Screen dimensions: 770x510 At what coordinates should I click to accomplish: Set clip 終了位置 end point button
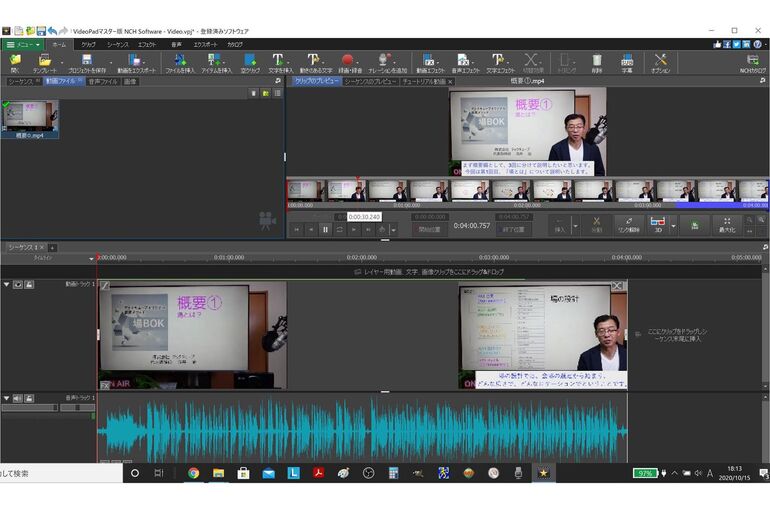(x=514, y=229)
